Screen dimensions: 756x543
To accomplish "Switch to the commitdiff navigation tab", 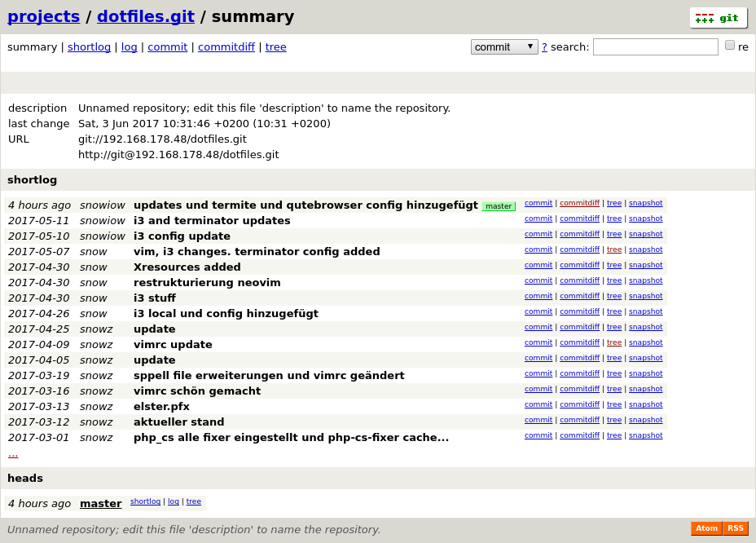I will pyautogui.click(x=226, y=47).
